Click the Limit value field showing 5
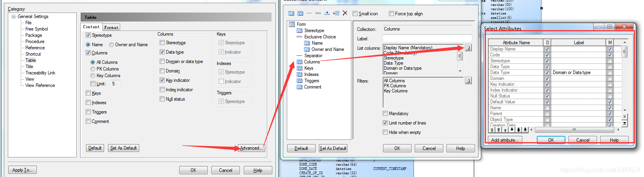The height and width of the screenshot is (177, 644). click(x=115, y=84)
